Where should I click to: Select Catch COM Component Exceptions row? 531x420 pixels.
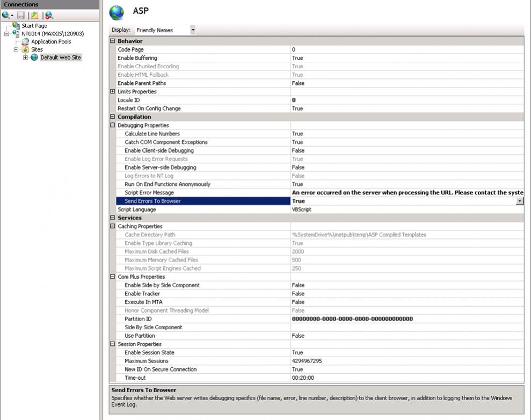pyautogui.click(x=319, y=142)
